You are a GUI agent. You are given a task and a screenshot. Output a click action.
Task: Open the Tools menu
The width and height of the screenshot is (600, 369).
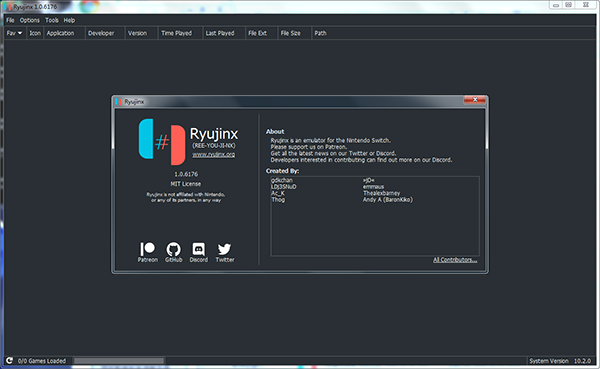(52, 20)
